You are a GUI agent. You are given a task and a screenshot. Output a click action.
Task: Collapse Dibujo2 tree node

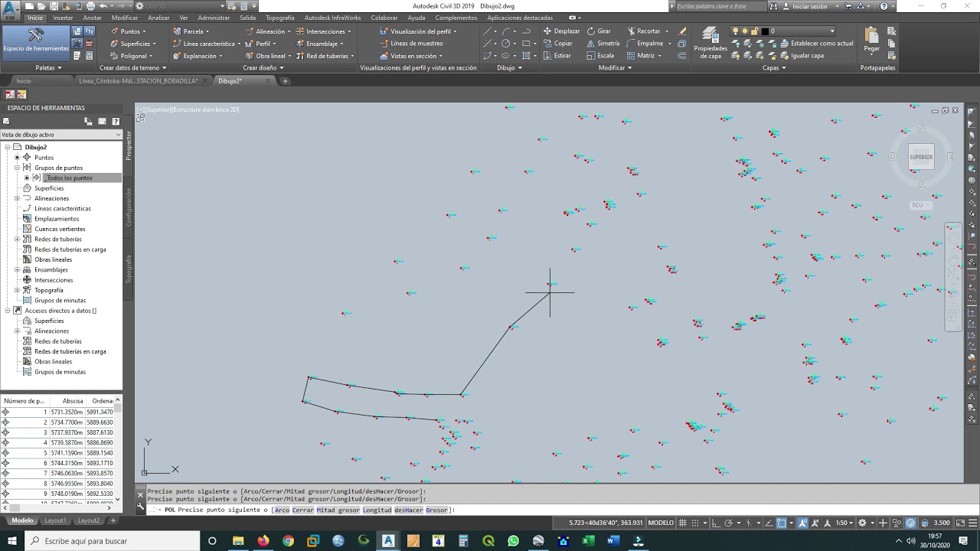pos(7,147)
